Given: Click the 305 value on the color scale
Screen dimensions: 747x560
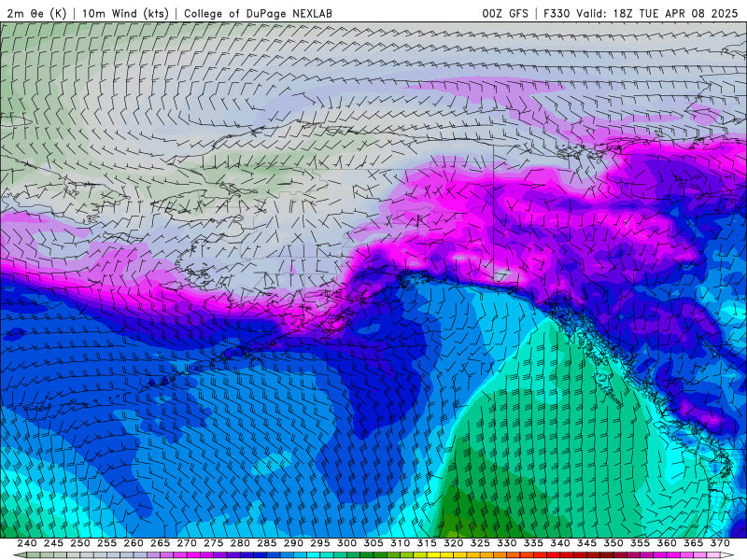Looking at the screenshot, I should click(x=373, y=543).
